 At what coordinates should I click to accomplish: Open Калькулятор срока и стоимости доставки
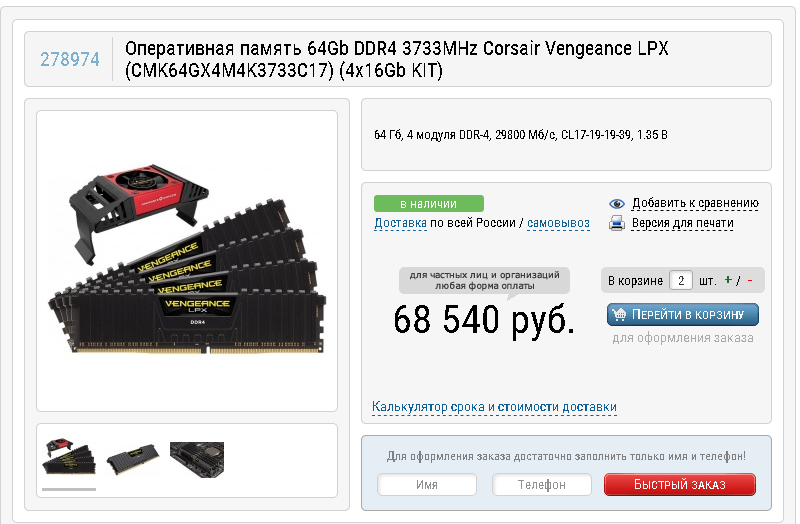pyautogui.click(x=494, y=407)
